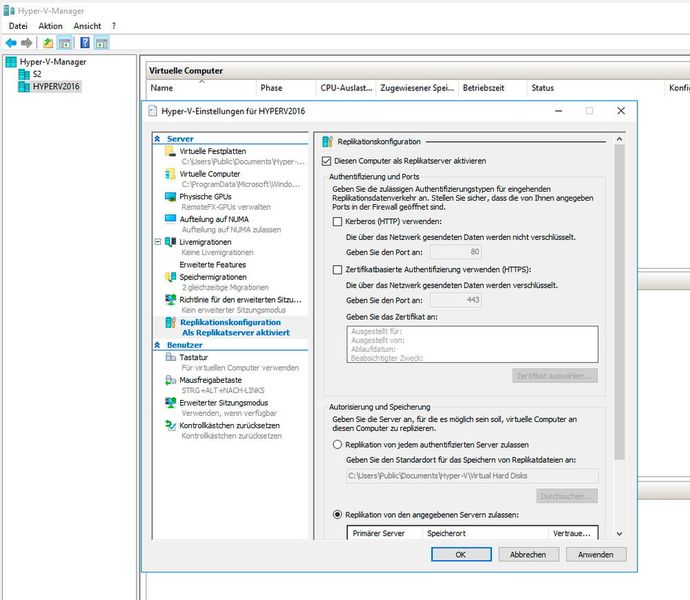
Task: Open the ? help menu
Action: 114,26
